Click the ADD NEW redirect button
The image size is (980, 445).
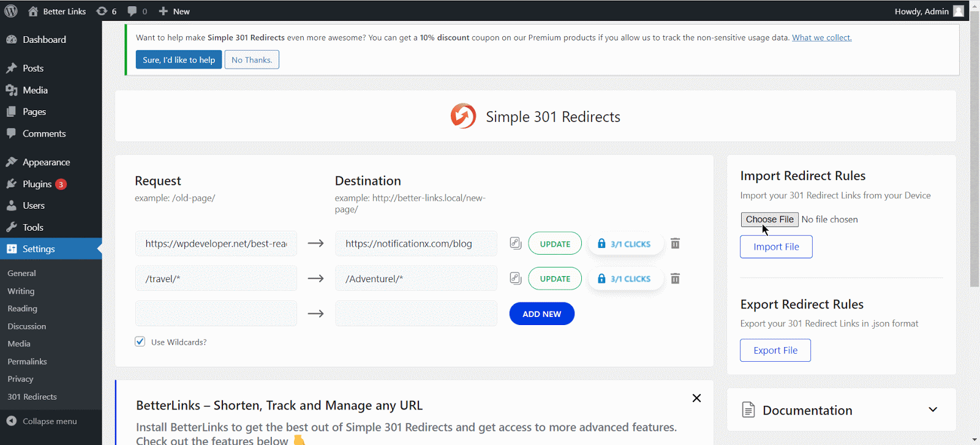tap(541, 313)
